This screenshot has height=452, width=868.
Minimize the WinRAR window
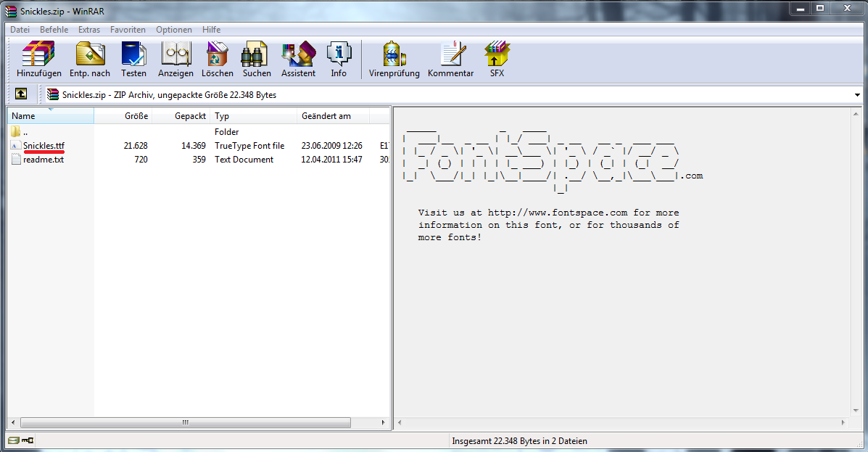tap(800, 9)
